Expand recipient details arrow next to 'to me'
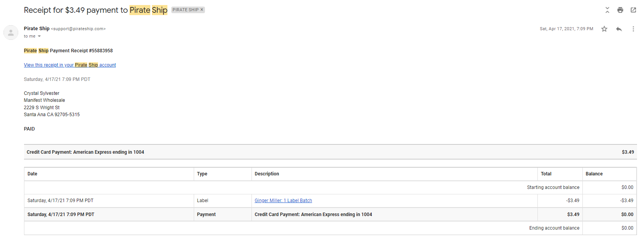Viewport: 644px width, 242px height. click(39, 36)
